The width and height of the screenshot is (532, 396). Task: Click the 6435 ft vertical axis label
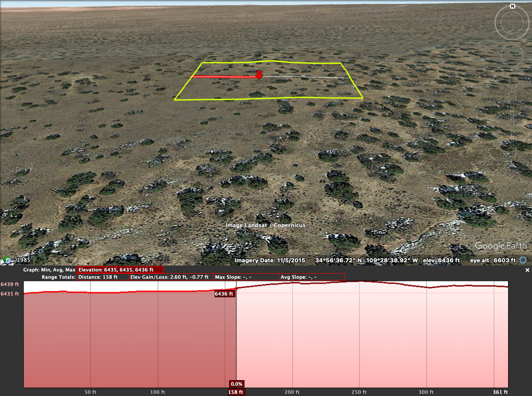pyautogui.click(x=10, y=294)
